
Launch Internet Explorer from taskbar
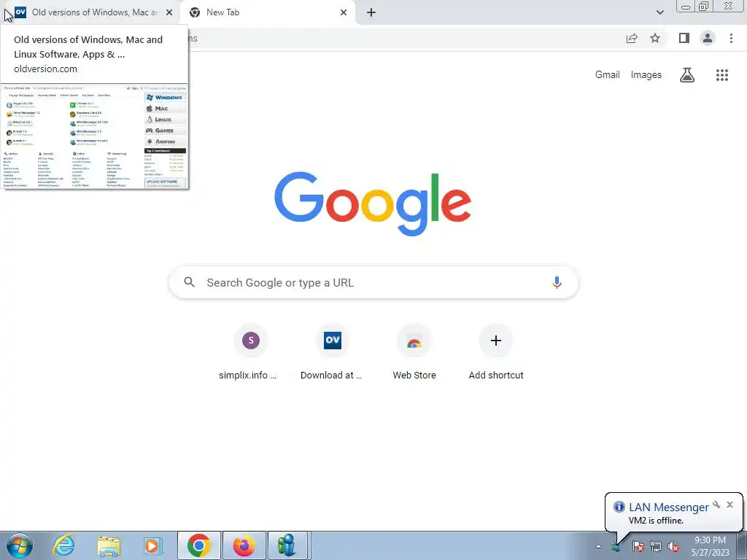[x=63, y=545]
